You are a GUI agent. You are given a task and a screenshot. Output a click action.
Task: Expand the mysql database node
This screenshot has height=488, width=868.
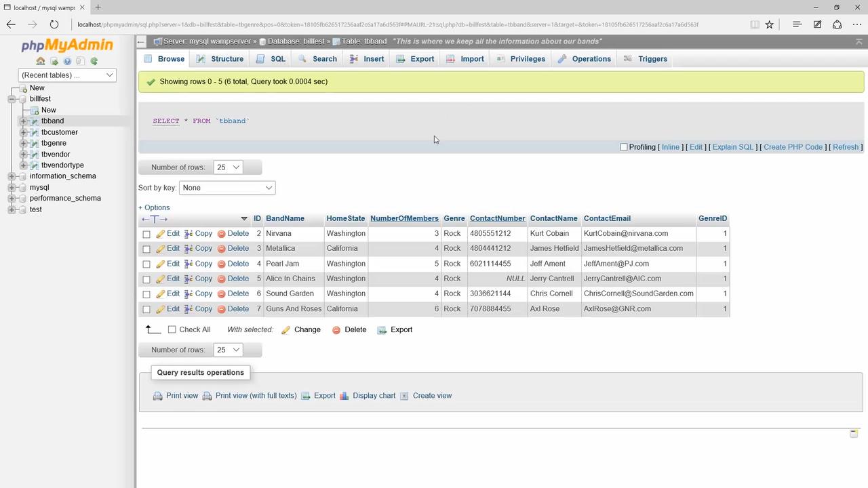(x=12, y=187)
